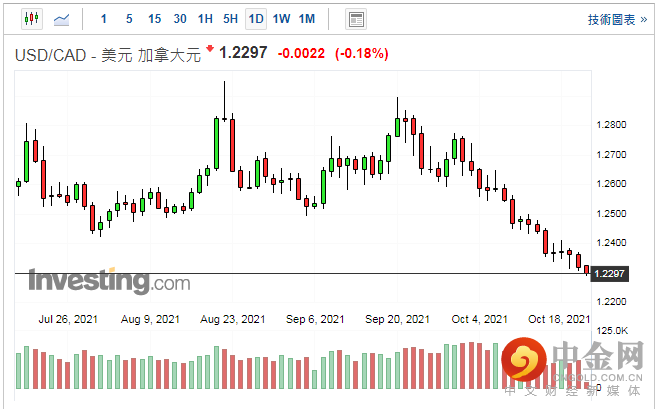The image size is (658, 409).
Task: Click the Sep 20, 2021 date label
Action: click(x=397, y=319)
